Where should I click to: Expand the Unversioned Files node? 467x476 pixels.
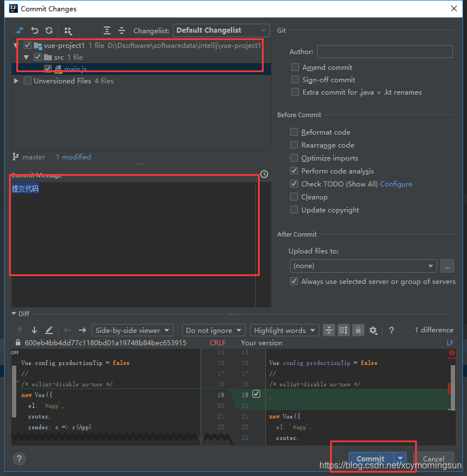click(x=16, y=80)
